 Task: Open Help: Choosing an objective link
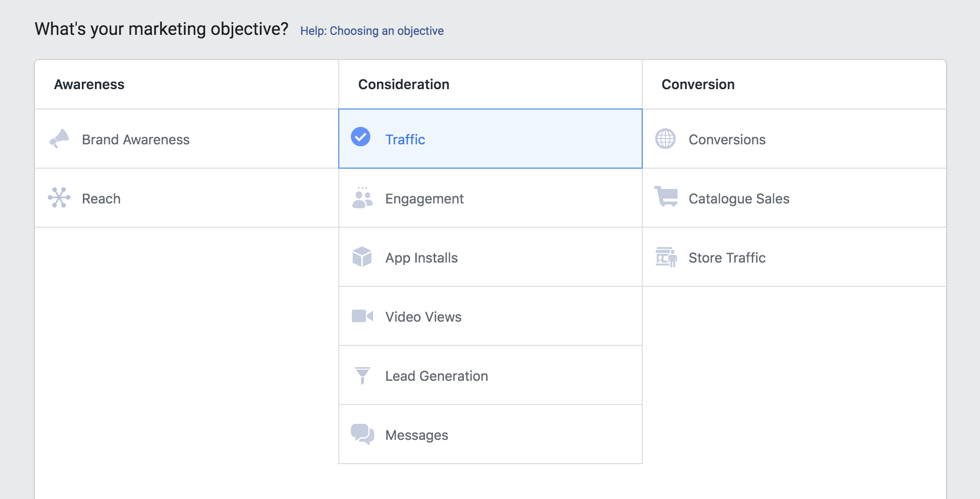coord(372,31)
